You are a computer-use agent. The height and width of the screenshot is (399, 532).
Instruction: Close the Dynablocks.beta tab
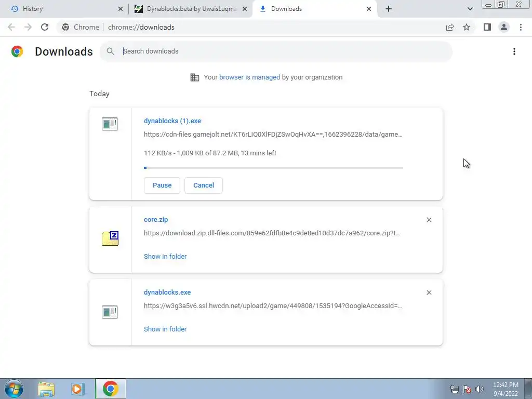pyautogui.click(x=245, y=9)
